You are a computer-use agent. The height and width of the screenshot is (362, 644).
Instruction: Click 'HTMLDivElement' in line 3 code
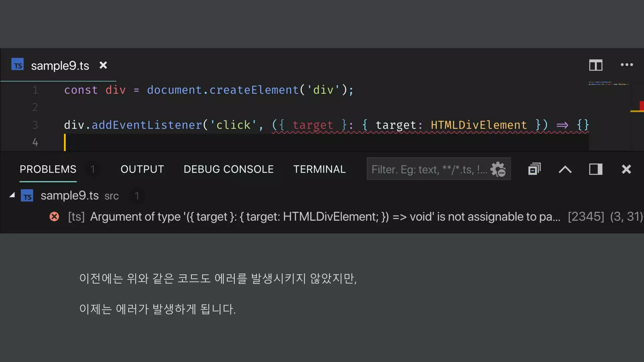point(479,125)
